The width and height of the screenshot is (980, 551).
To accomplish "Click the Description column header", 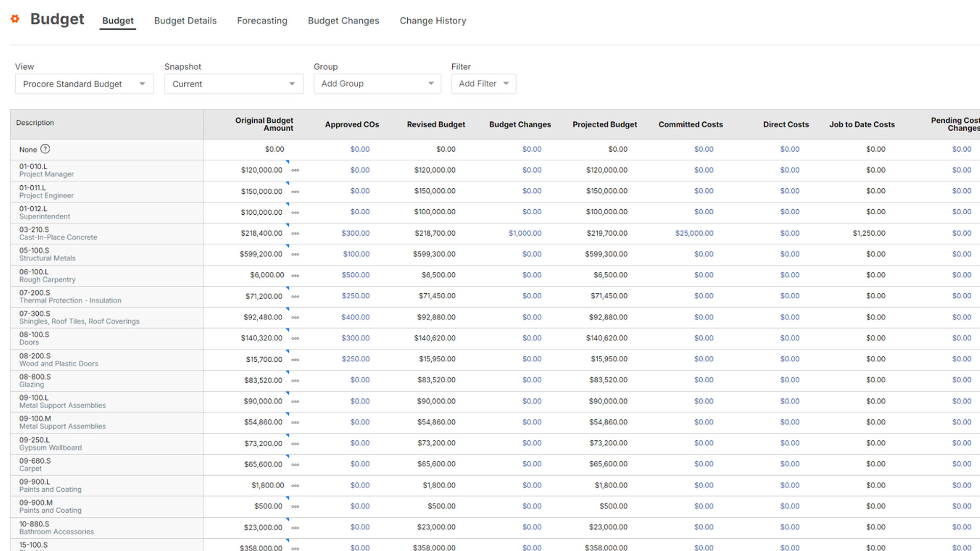I will pyautogui.click(x=35, y=123).
